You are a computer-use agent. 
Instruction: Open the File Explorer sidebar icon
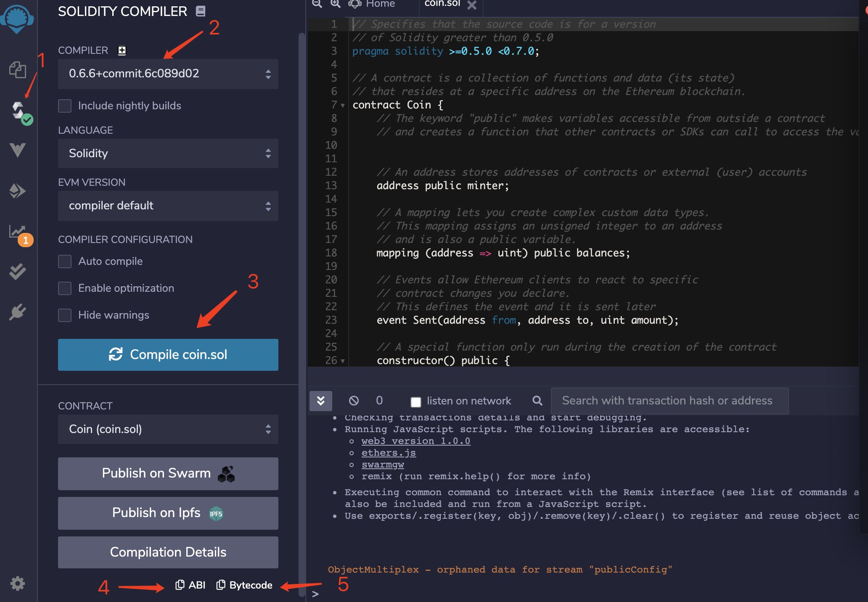18,70
